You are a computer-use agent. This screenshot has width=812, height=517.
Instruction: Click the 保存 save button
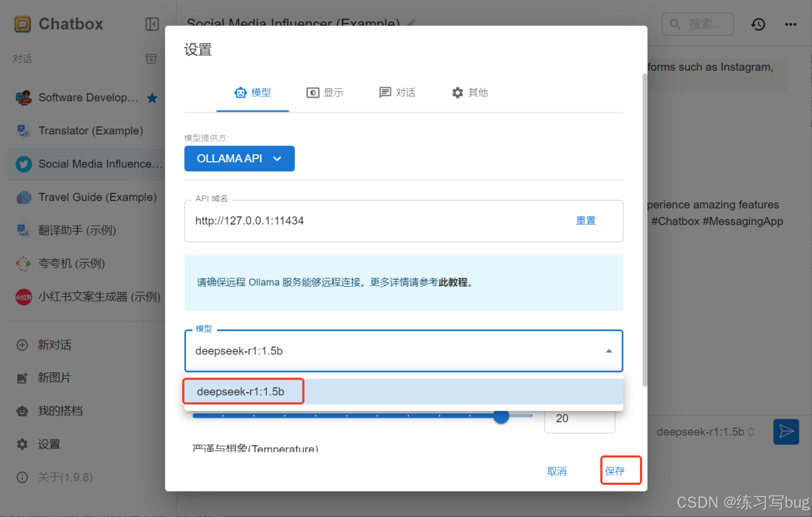tap(615, 471)
